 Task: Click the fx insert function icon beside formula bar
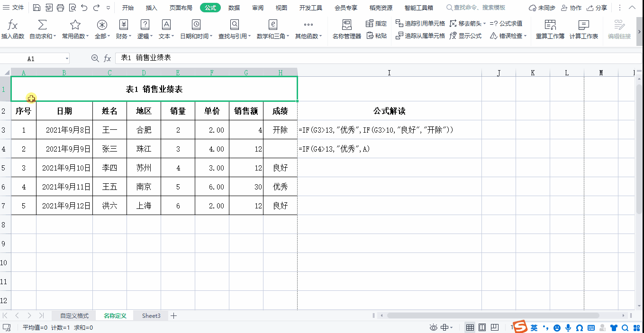(108, 58)
